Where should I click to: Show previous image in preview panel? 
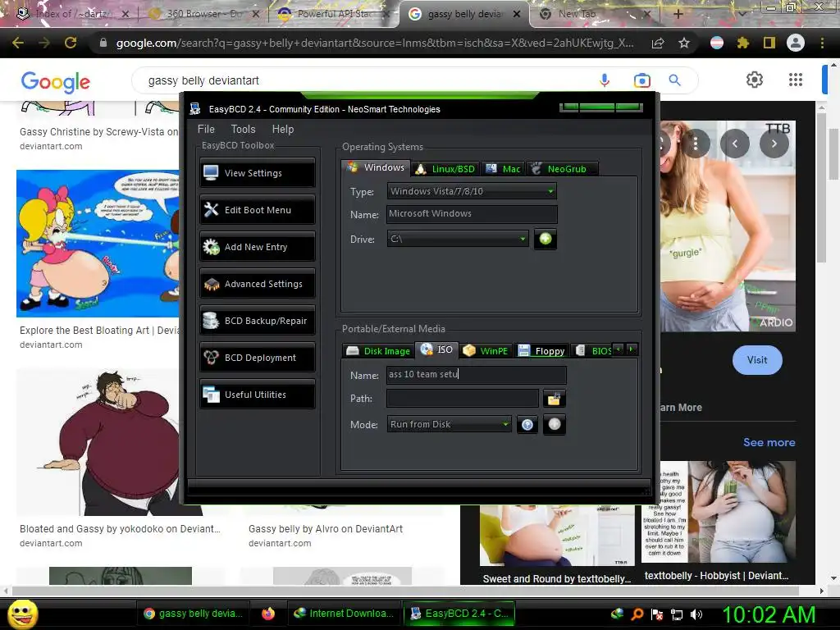(734, 144)
